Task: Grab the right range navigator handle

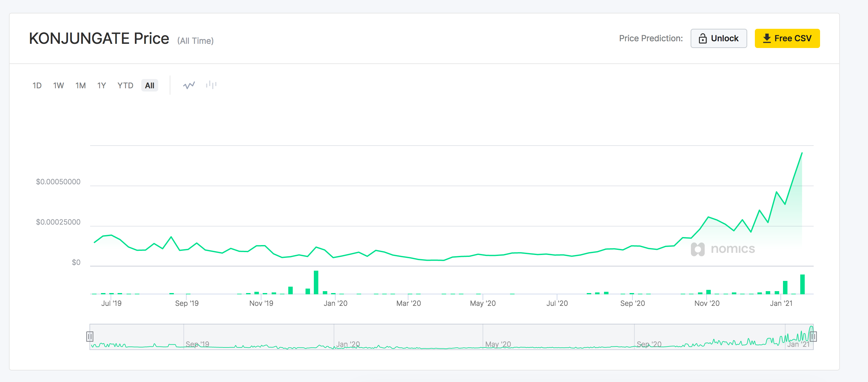Action: 813,337
